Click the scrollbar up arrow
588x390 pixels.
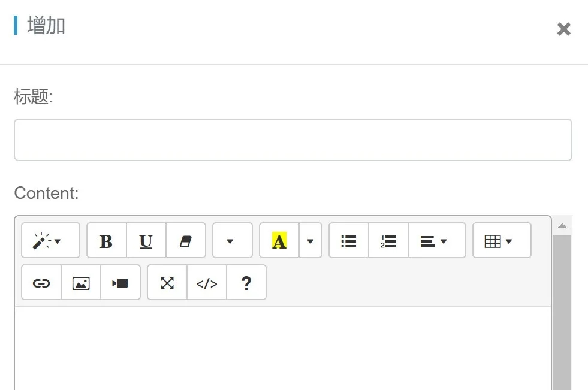(x=562, y=226)
